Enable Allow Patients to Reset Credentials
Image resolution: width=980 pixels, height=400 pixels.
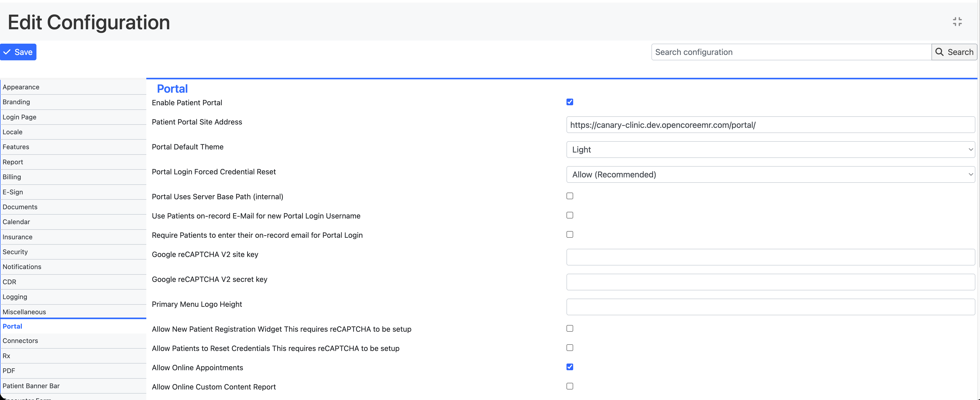(x=570, y=347)
